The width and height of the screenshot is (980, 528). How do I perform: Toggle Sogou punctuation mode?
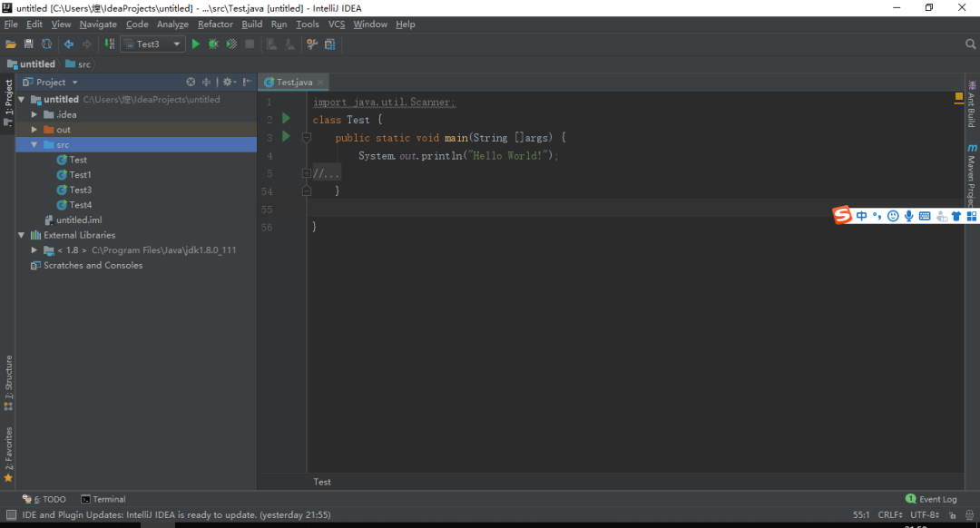click(x=877, y=216)
